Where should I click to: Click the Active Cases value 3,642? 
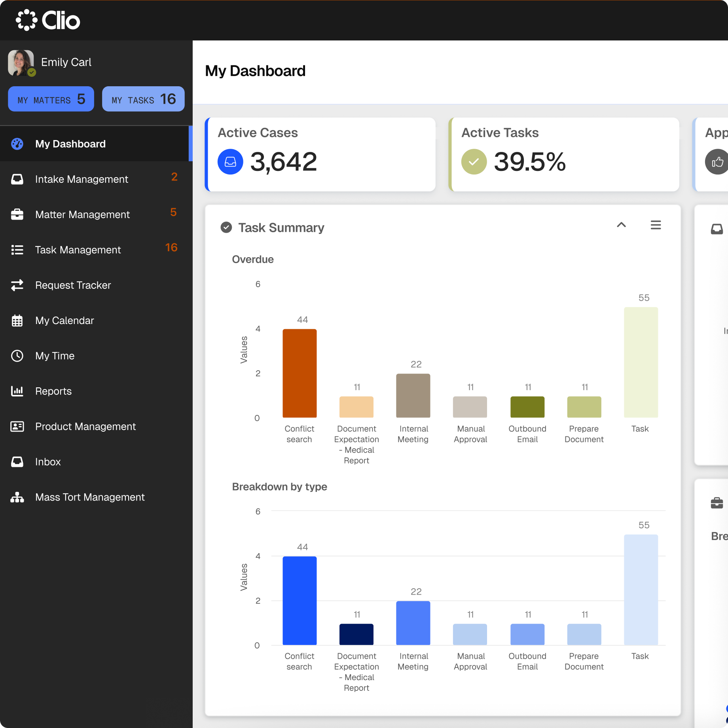coord(284,161)
